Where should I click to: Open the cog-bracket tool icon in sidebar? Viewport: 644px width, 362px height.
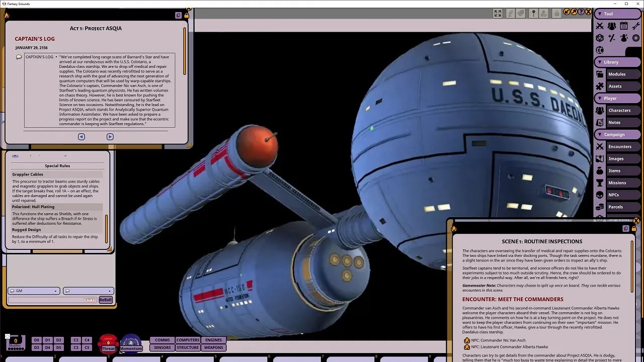pyautogui.click(x=600, y=50)
